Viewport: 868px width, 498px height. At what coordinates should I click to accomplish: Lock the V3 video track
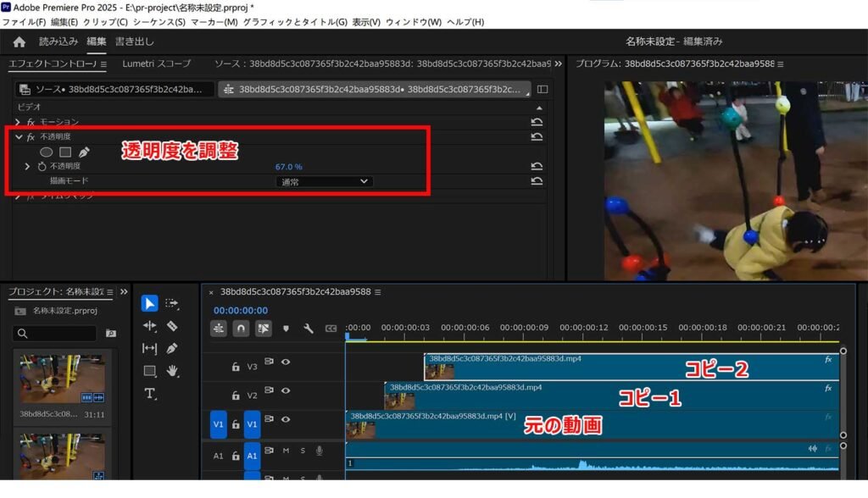pos(235,366)
